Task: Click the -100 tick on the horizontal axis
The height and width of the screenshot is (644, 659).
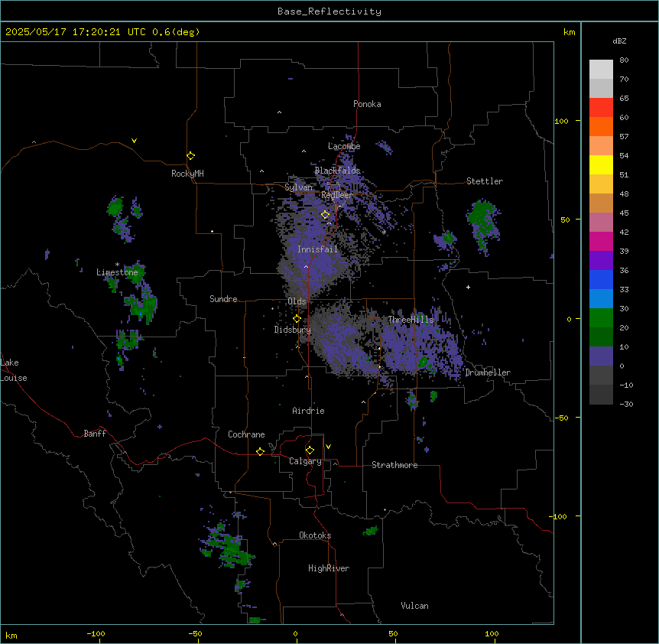Action: click(96, 633)
